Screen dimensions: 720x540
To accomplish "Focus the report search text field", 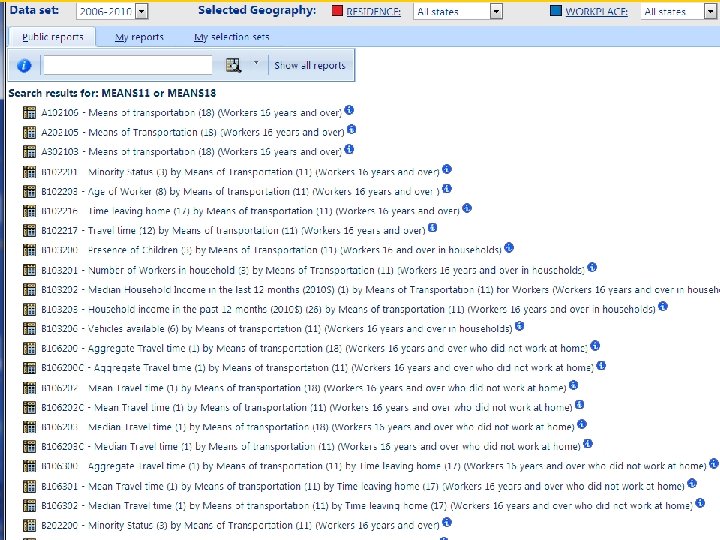I will [x=128, y=65].
